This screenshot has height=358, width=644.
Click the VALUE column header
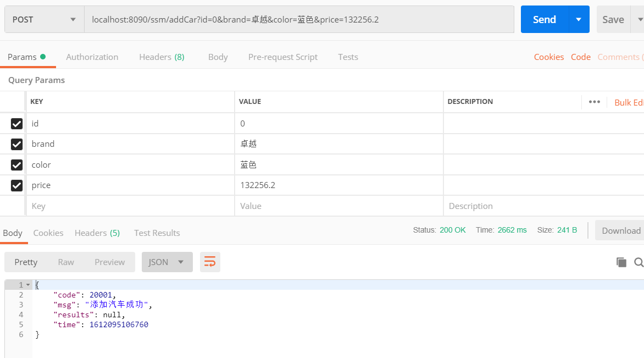249,102
